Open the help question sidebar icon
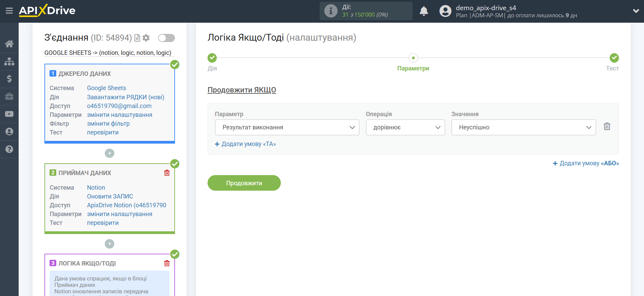Image resolution: width=644 pixels, height=296 pixels. 9,149
